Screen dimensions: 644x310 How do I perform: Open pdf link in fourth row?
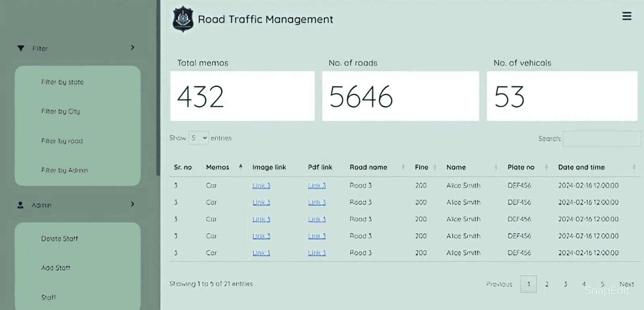click(317, 236)
